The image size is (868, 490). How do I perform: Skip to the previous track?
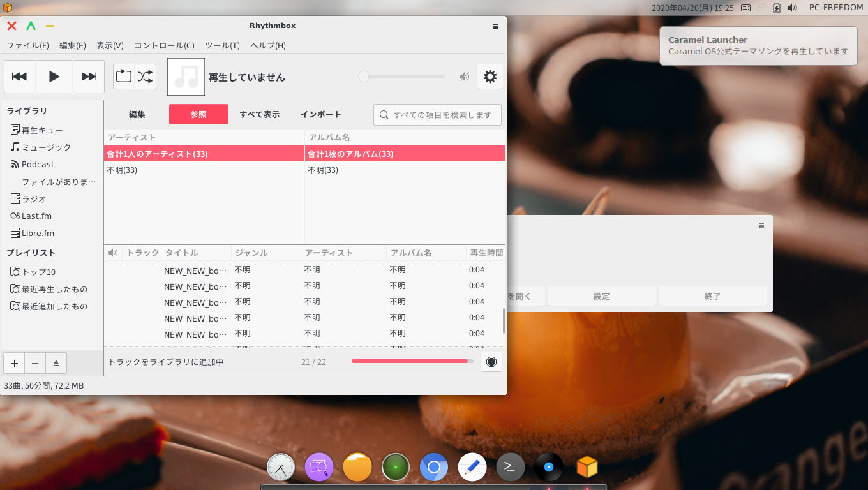pos(20,77)
